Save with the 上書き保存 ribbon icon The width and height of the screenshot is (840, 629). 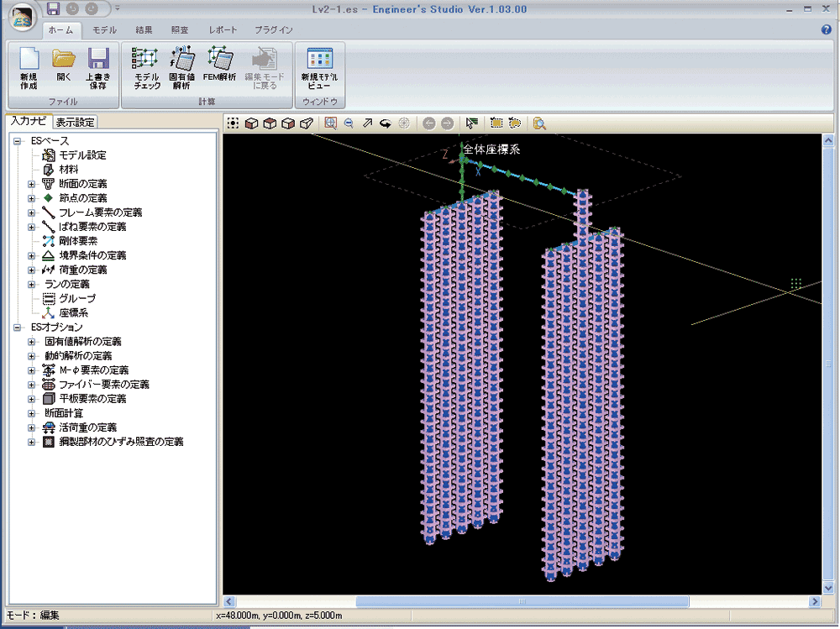pos(97,69)
